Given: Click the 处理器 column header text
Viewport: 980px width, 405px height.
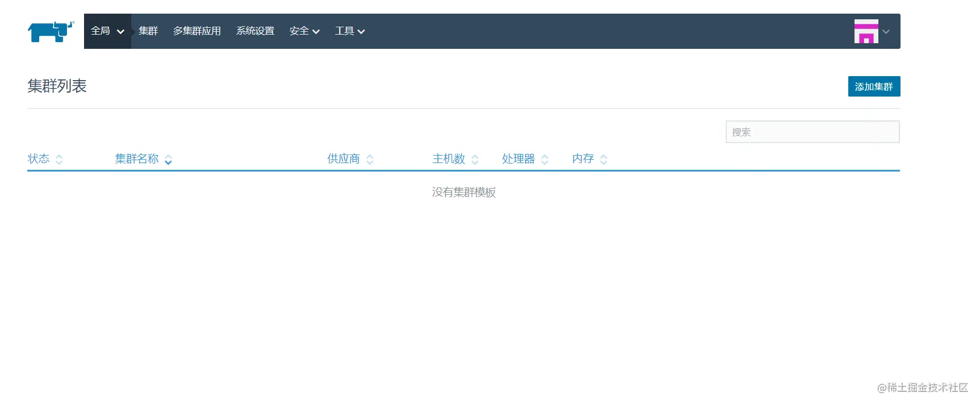Looking at the screenshot, I should click(x=518, y=159).
